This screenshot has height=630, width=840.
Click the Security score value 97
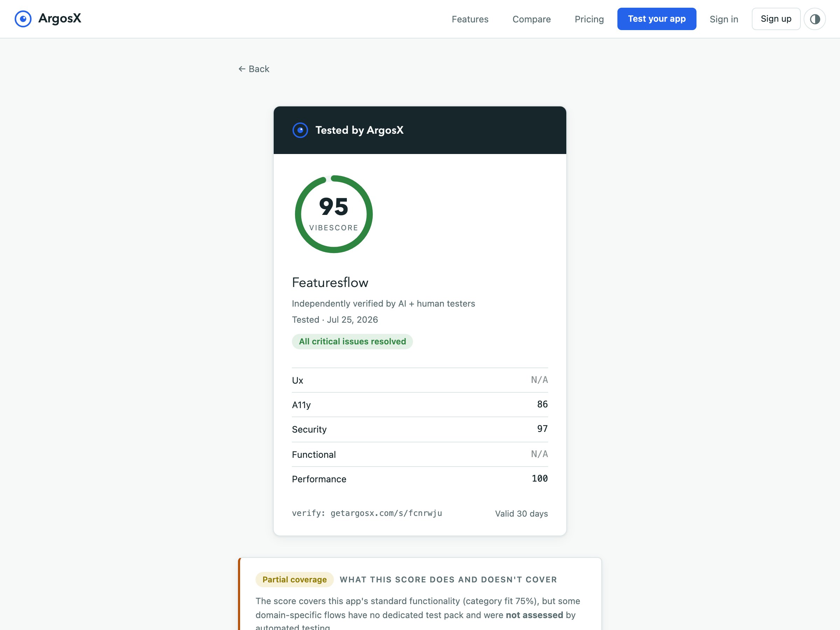coord(542,429)
